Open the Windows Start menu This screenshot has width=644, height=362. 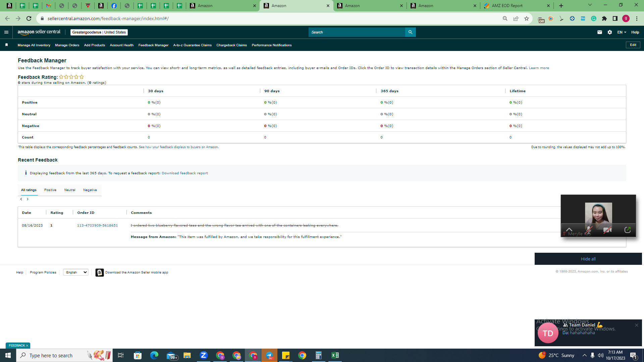click(x=8, y=355)
